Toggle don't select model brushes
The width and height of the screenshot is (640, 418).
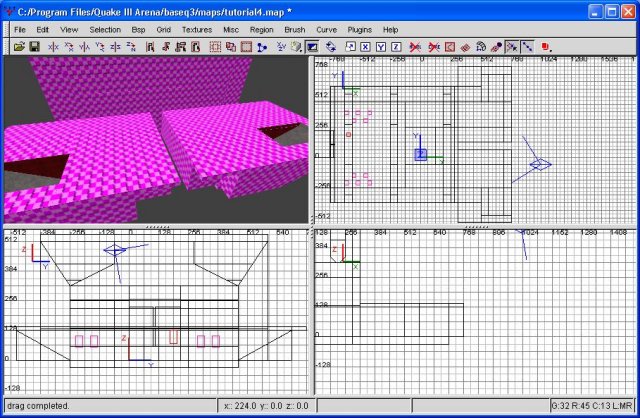(415, 47)
